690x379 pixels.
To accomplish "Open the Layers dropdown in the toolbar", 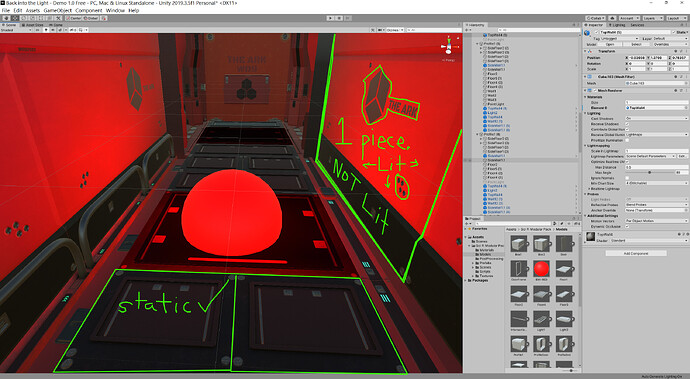I will point(653,18).
